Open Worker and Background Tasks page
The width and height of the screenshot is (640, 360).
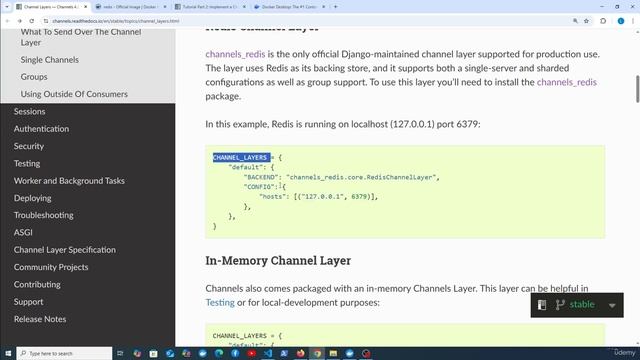69,180
